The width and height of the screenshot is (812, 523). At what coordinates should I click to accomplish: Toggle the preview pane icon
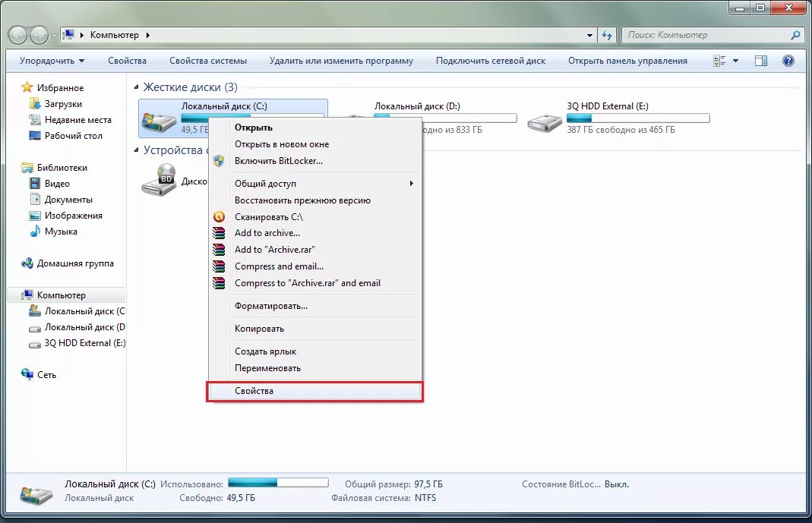tap(761, 61)
